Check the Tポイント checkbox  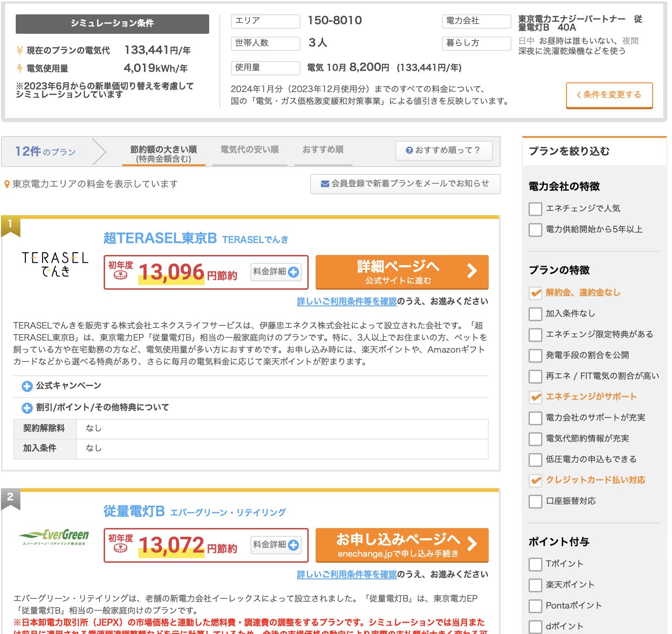pyautogui.click(x=535, y=565)
